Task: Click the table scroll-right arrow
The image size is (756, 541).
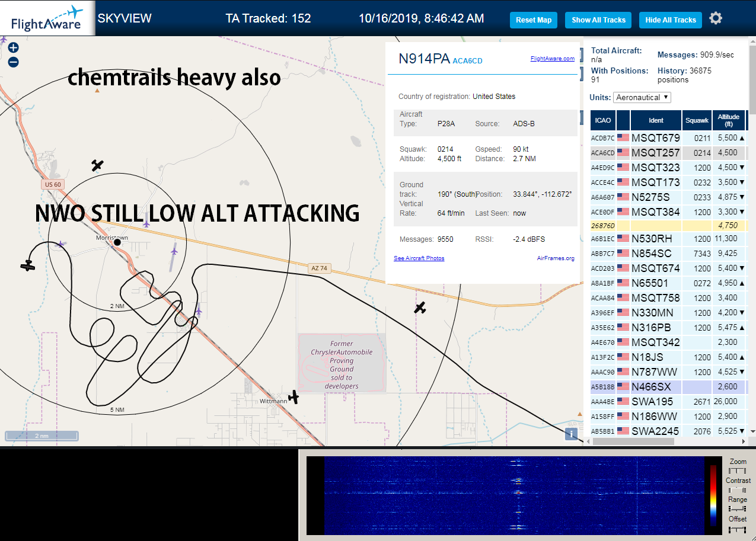Action: [x=744, y=441]
